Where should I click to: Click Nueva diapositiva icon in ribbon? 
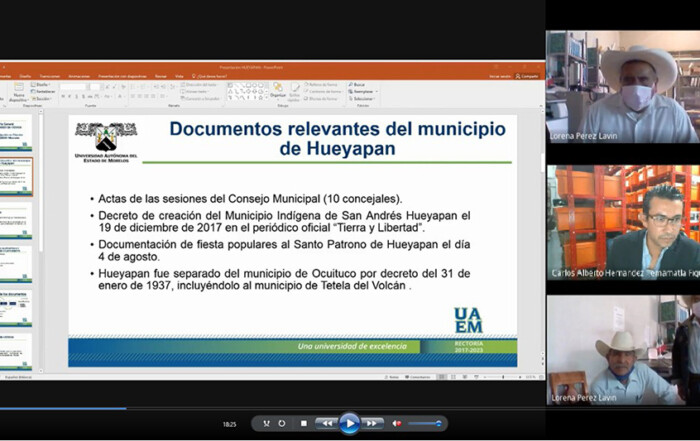click(17, 91)
